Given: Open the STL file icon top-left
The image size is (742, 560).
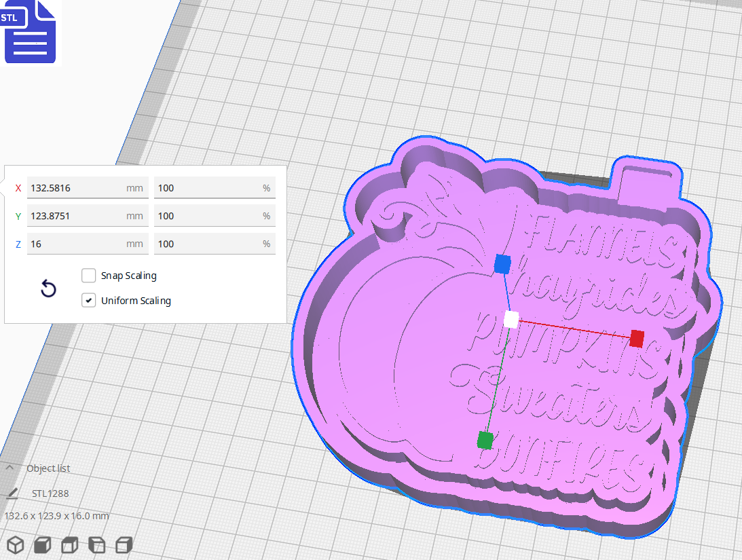Looking at the screenshot, I should pyautogui.click(x=30, y=31).
